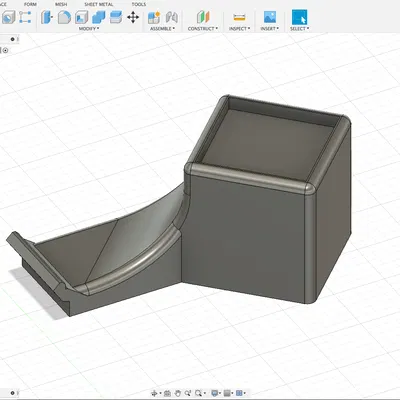Expand the CONSTRUCT dropdown
This screenshot has width=400, height=400.
pyautogui.click(x=203, y=29)
